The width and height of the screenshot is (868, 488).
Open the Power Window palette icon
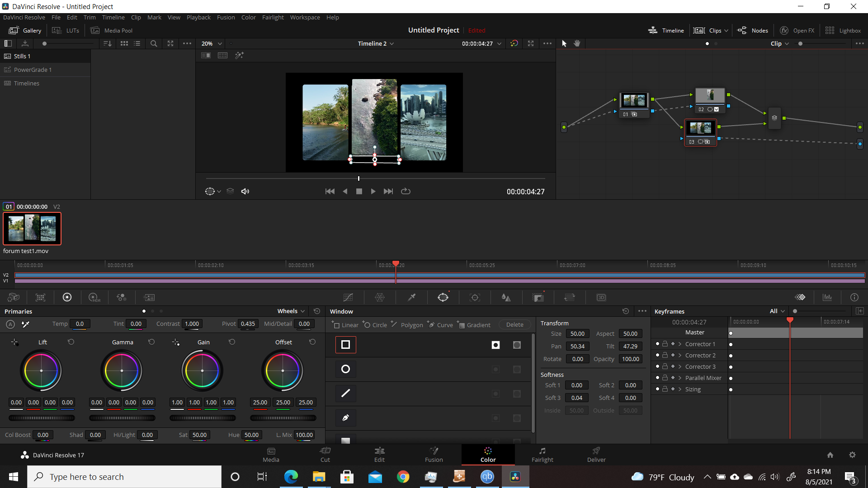(443, 297)
